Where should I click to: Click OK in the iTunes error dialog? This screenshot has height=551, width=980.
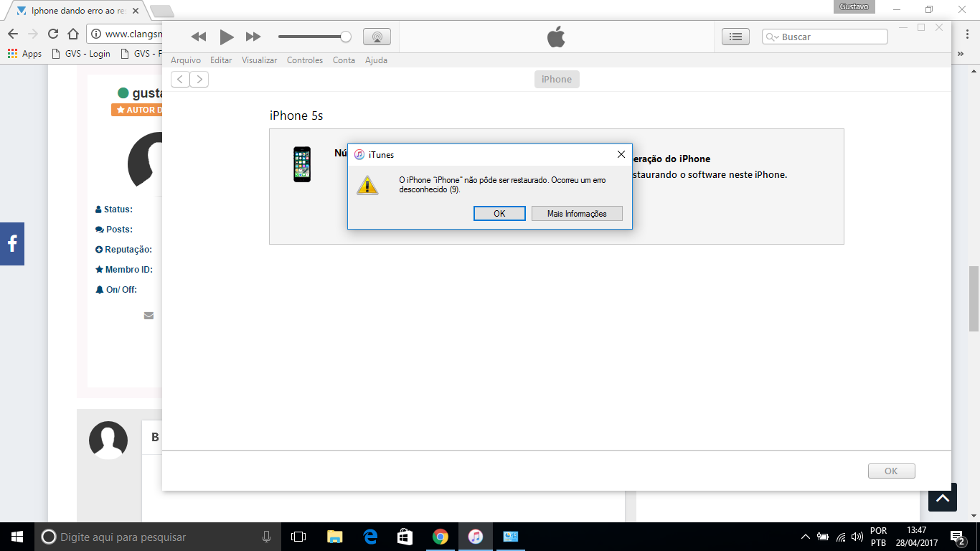499,214
